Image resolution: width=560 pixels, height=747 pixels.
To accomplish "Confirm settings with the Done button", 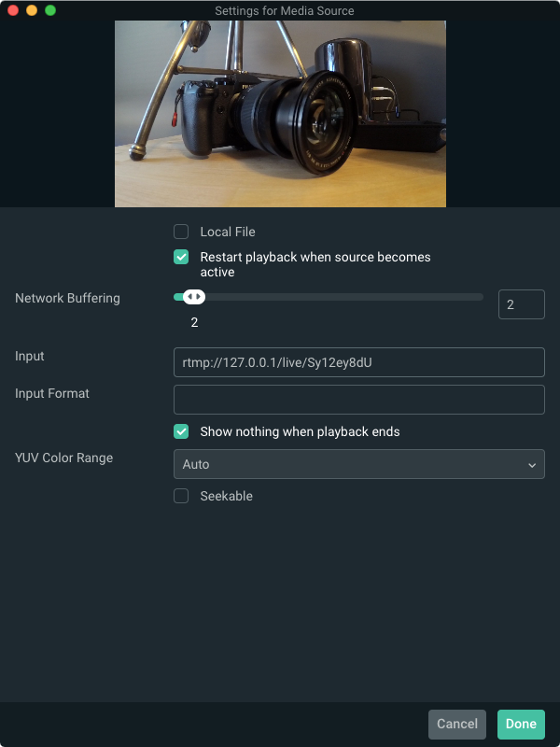I will tap(521, 724).
